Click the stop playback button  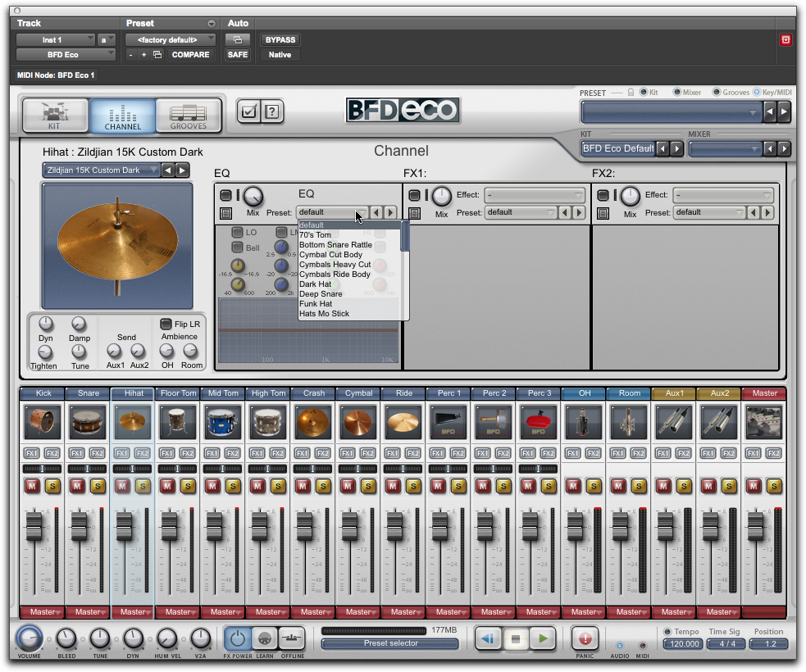coord(515,638)
